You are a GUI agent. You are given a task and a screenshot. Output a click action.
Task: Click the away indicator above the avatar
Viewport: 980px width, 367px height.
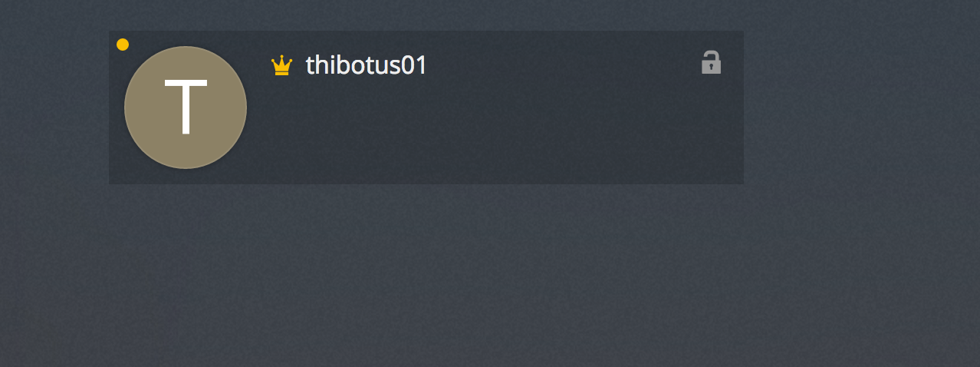[123, 45]
